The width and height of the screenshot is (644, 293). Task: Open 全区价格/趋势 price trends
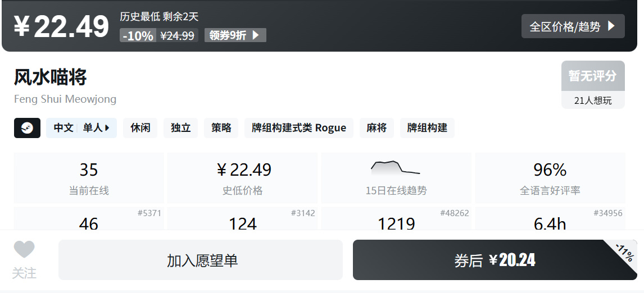tap(573, 26)
